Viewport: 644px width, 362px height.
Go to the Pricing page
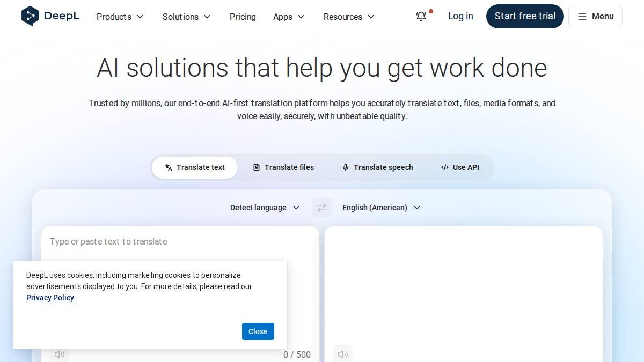pyautogui.click(x=243, y=17)
